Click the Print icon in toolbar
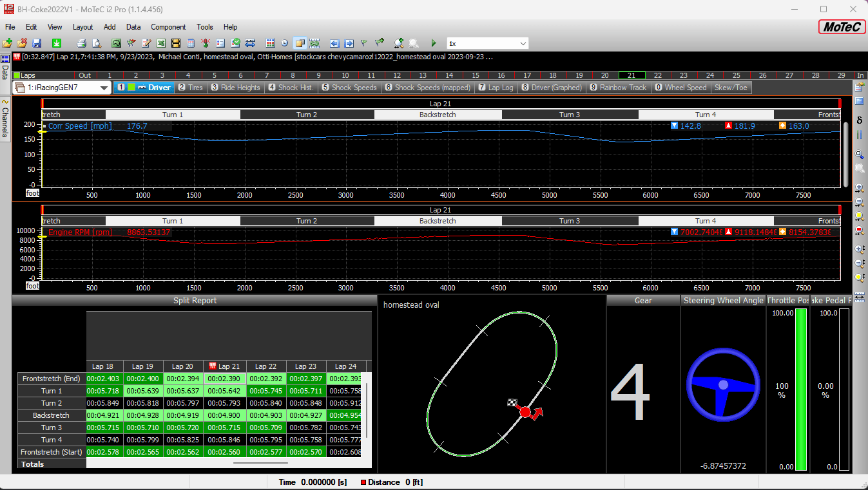 [82, 43]
